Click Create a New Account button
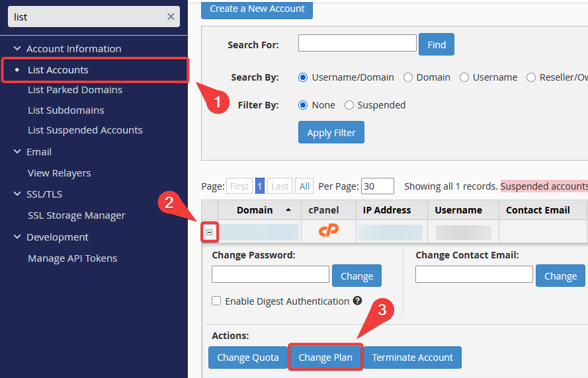 click(257, 9)
